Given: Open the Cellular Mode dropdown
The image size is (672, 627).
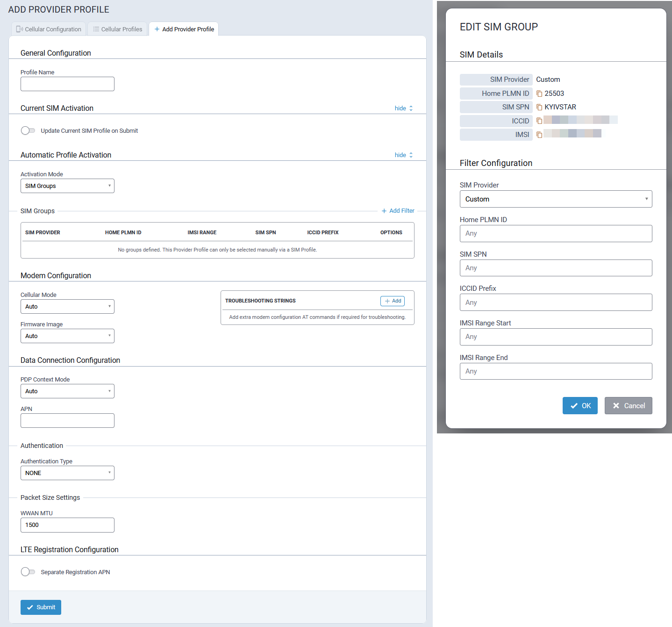Looking at the screenshot, I should (67, 307).
